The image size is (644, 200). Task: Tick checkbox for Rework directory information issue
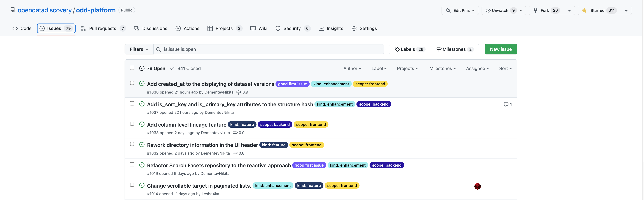(x=132, y=144)
